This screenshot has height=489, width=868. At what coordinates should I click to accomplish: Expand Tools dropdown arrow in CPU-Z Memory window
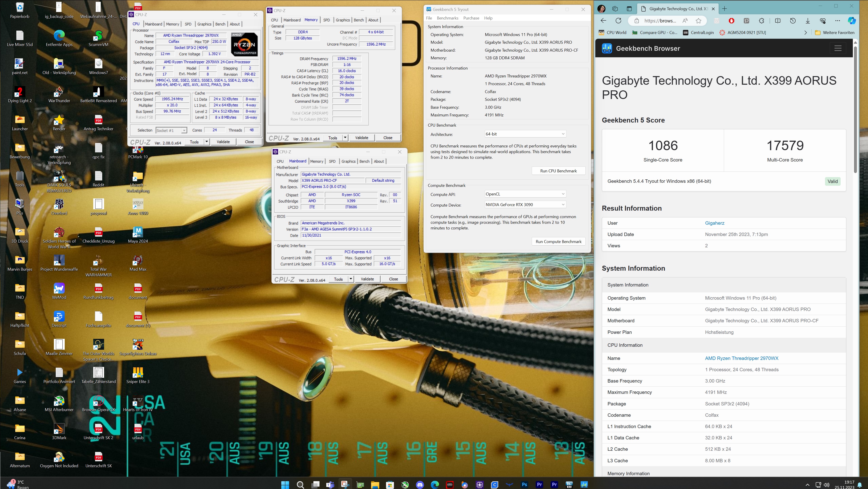point(345,137)
